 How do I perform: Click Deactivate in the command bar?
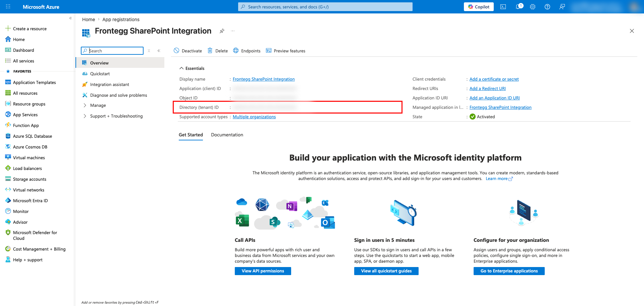click(x=188, y=51)
